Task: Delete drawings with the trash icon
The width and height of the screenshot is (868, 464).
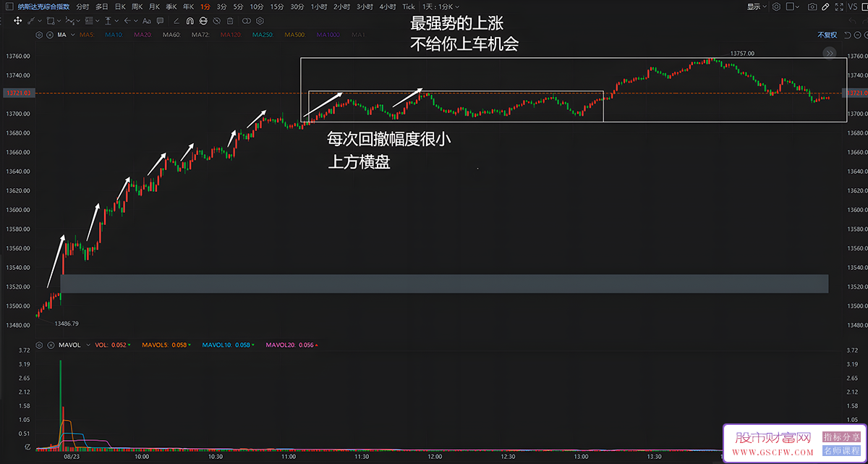Action: point(229,21)
